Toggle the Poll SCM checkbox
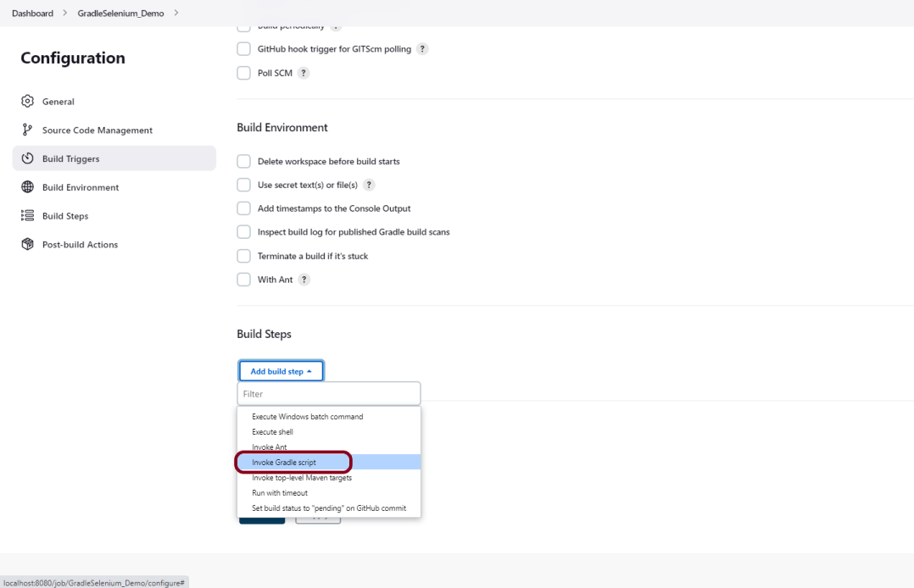 (x=244, y=73)
